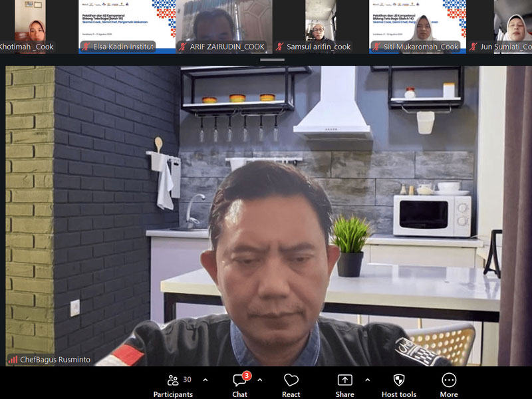Expand the Share options caret

pyautogui.click(x=368, y=380)
